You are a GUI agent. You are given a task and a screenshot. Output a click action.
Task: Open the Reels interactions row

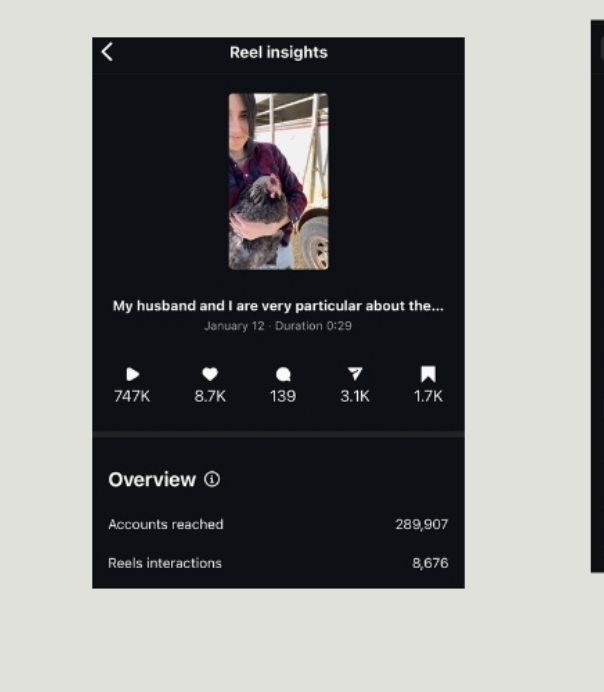tap(278, 563)
